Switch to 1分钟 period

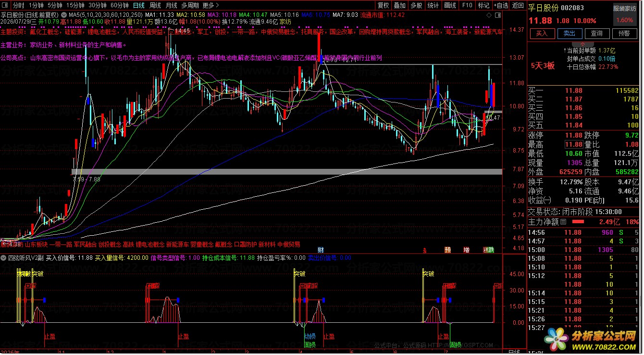click(36, 5)
